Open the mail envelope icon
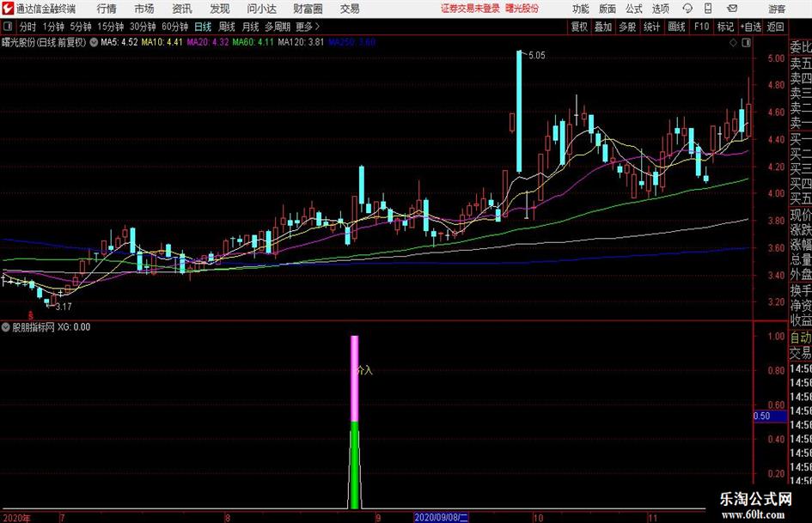 (x=732, y=9)
